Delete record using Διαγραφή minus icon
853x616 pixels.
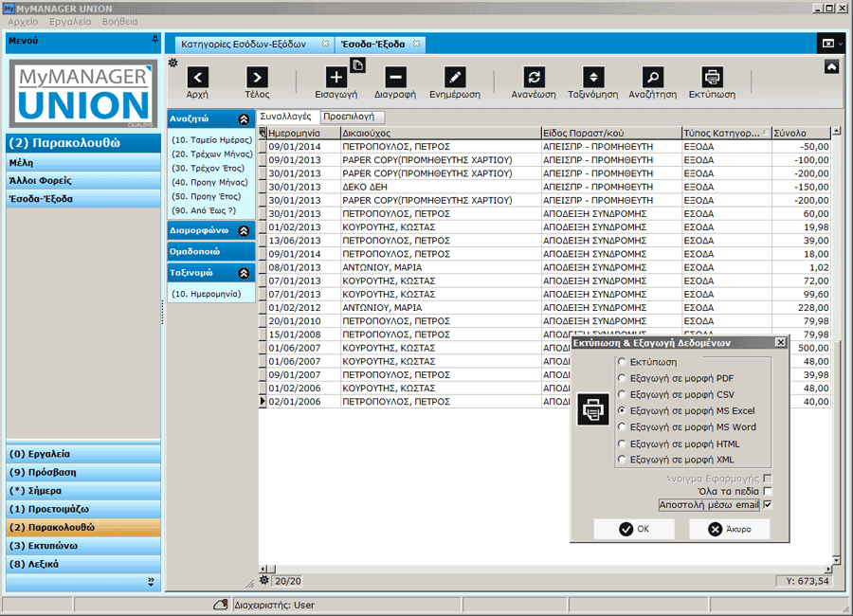pos(395,78)
